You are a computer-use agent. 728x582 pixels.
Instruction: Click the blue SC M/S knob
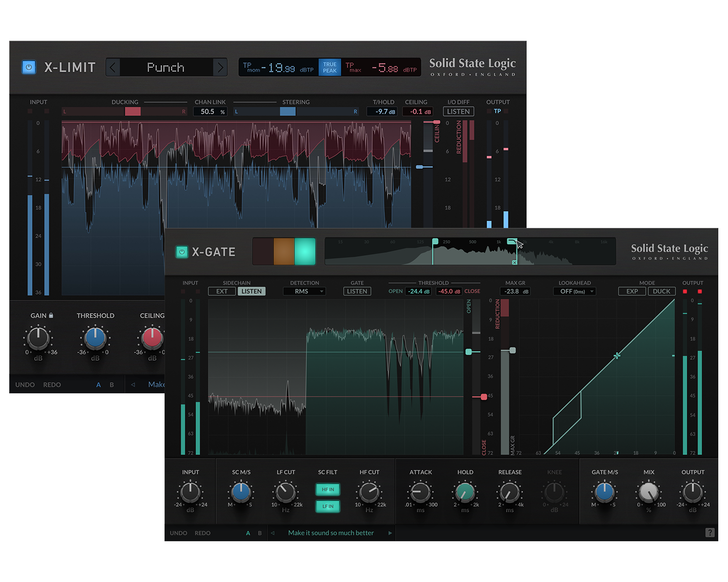(x=241, y=492)
